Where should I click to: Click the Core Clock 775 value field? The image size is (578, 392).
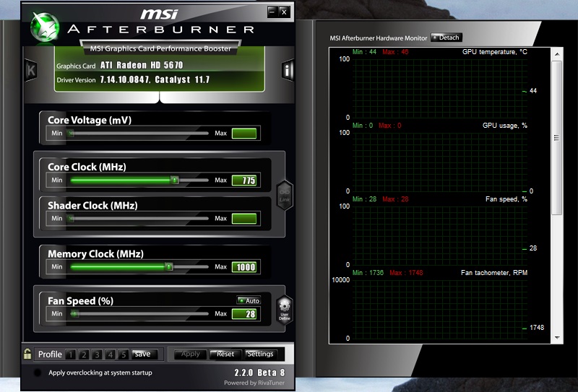pos(244,180)
